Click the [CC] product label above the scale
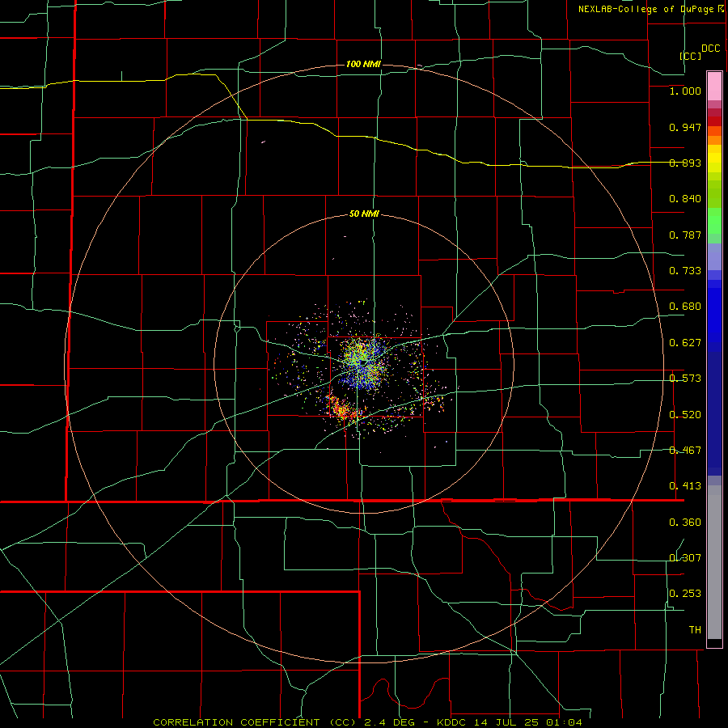 (690, 56)
